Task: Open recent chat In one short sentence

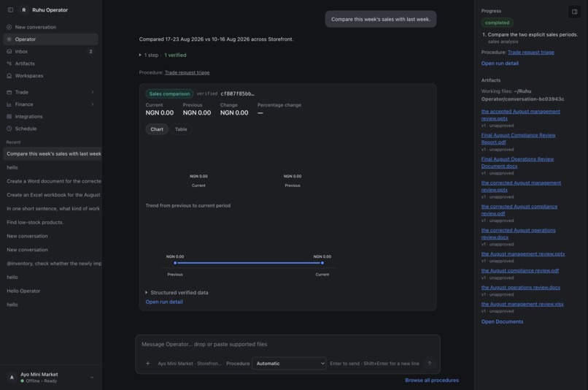Action: [x=53, y=208]
